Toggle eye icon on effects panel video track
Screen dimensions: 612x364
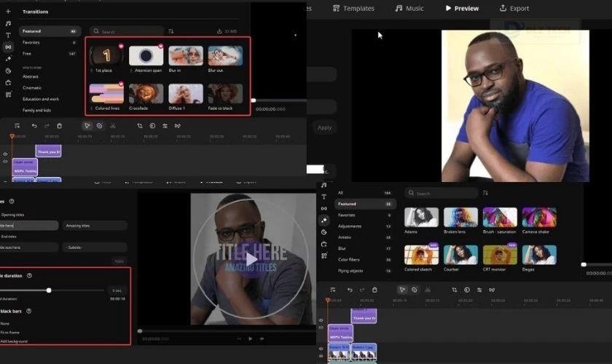[321, 349]
